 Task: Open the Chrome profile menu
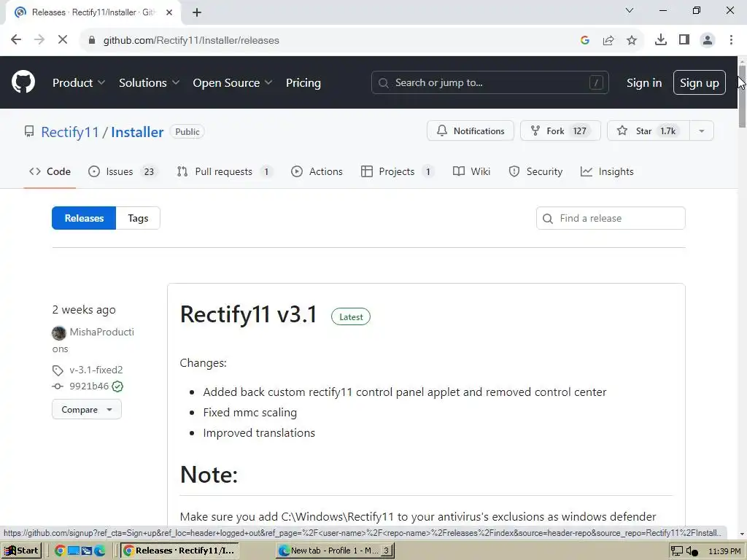click(x=708, y=40)
